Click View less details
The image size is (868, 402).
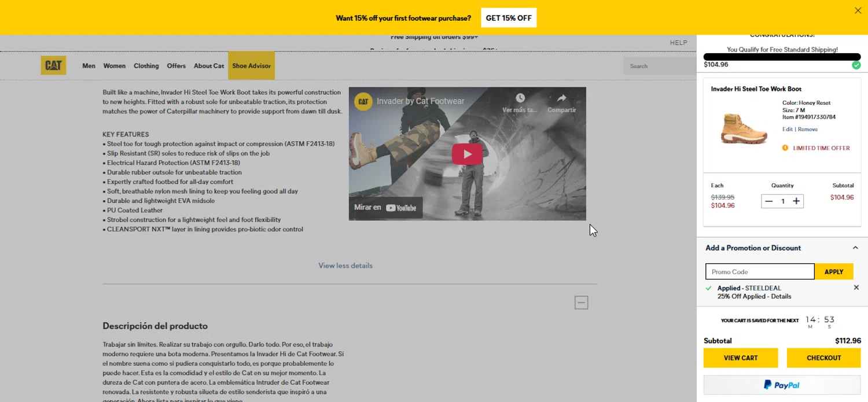(x=345, y=265)
